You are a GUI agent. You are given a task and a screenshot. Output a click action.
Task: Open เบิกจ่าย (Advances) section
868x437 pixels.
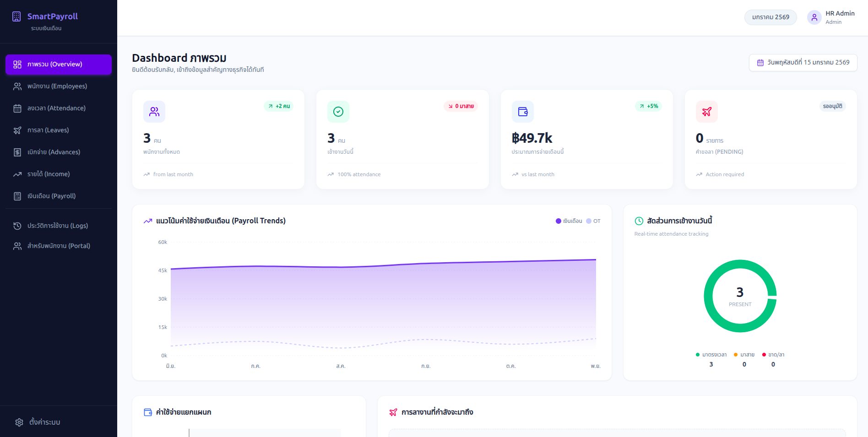[x=59, y=152]
